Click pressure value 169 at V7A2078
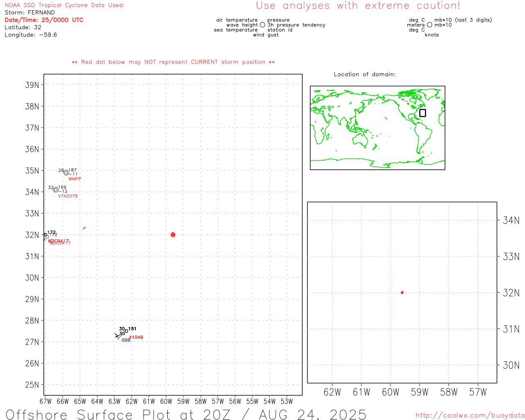Viewport: 525px width, 420px height. pos(62,187)
